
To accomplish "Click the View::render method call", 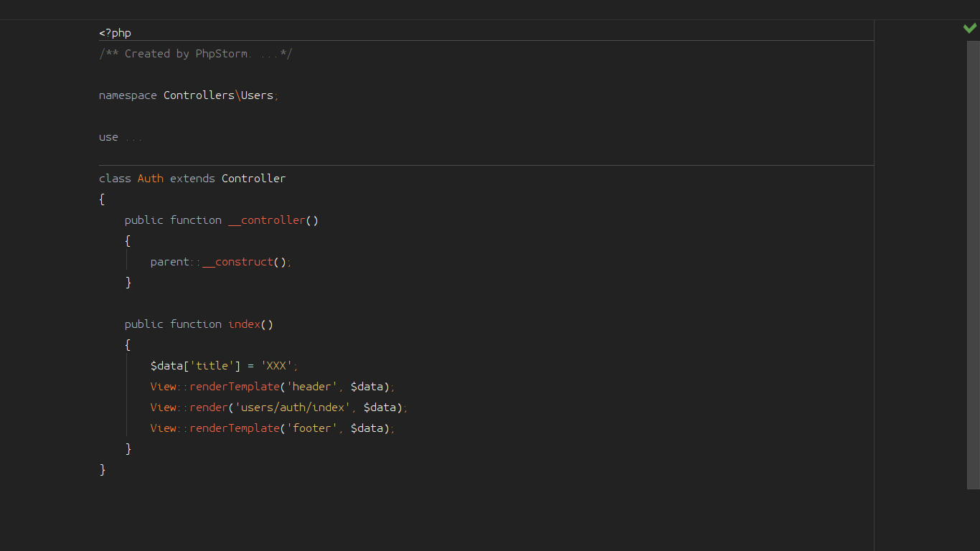I will (209, 408).
